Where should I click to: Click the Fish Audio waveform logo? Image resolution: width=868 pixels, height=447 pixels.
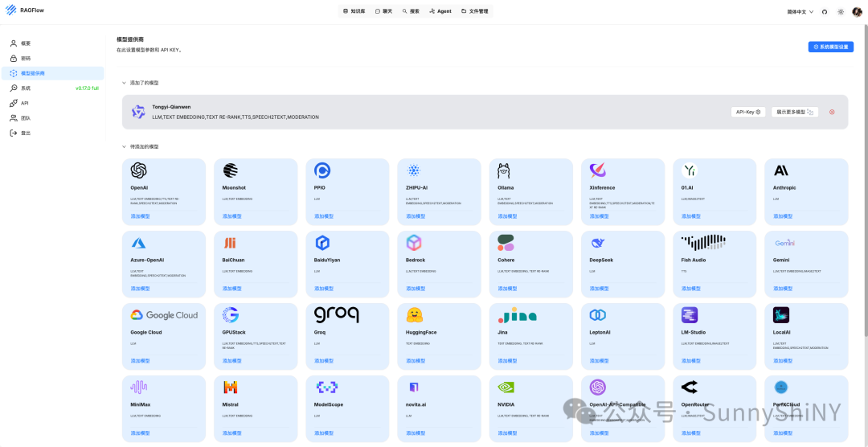tap(703, 243)
